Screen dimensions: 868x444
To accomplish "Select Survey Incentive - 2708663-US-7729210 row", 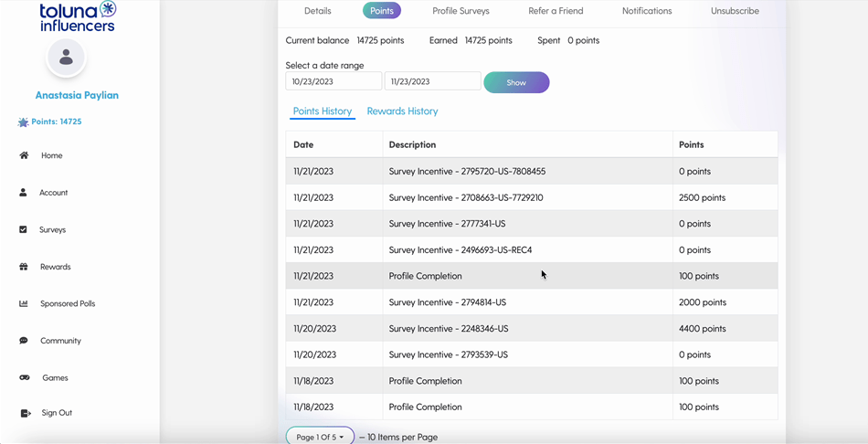I will tap(532, 197).
